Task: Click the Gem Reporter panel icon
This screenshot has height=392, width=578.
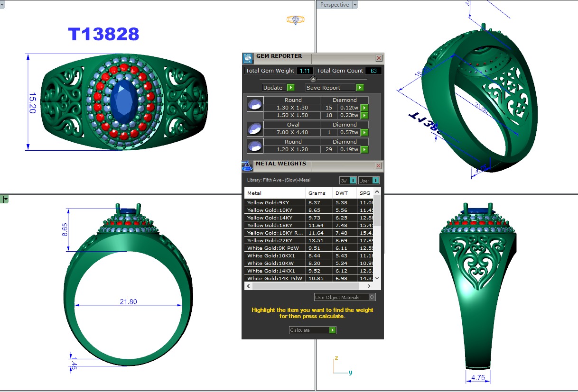Action: point(248,59)
